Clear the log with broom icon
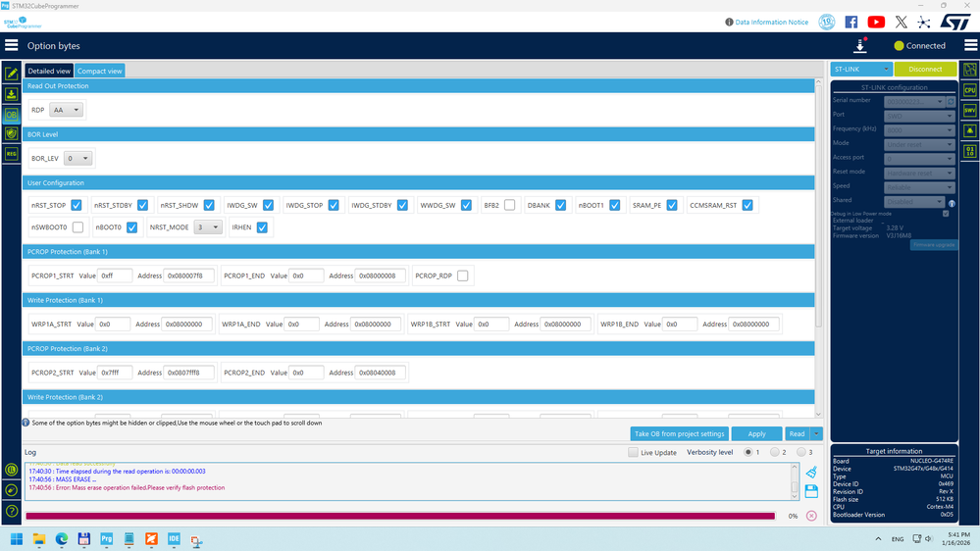Image resolution: width=980 pixels, height=551 pixels. tap(811, 472)
